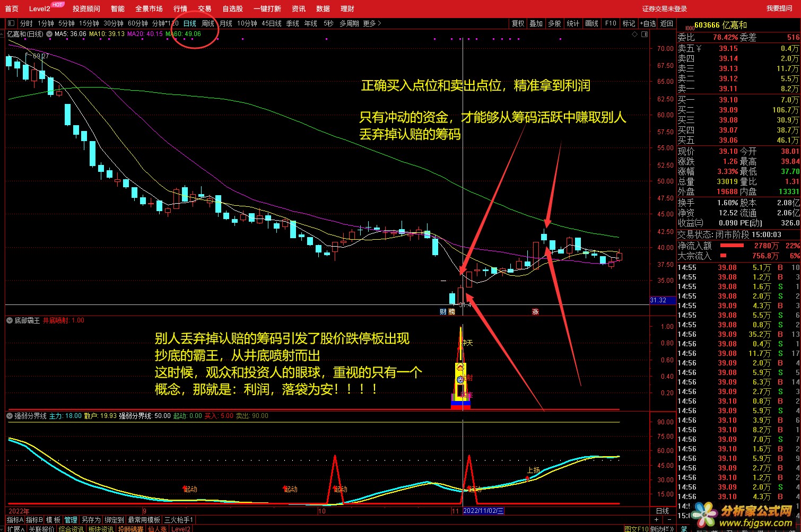Click the 涨 marker below the chart
Screen dimensions: 801x532
pos(535,312)
